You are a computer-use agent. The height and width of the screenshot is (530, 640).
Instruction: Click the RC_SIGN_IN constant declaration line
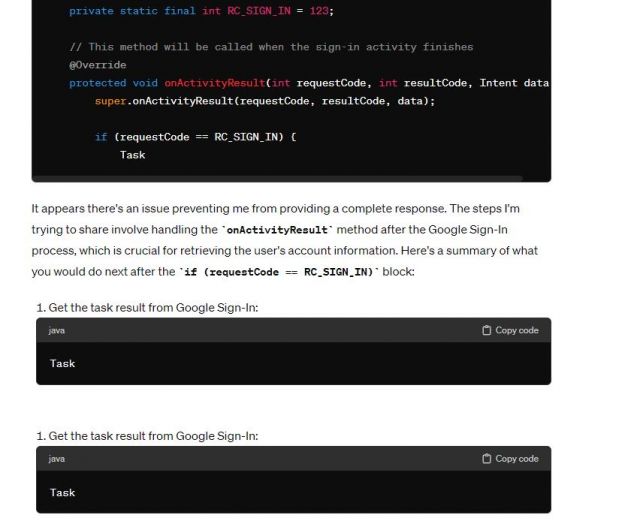pyautogui.click(x=202, y=11)
